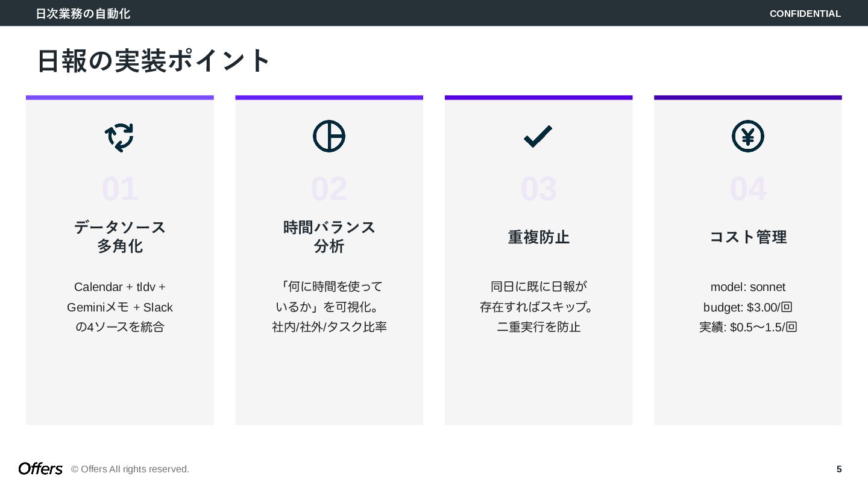Click the checkmark icon in card 03
Screen dimensions: 868x488
click(538, 136)
